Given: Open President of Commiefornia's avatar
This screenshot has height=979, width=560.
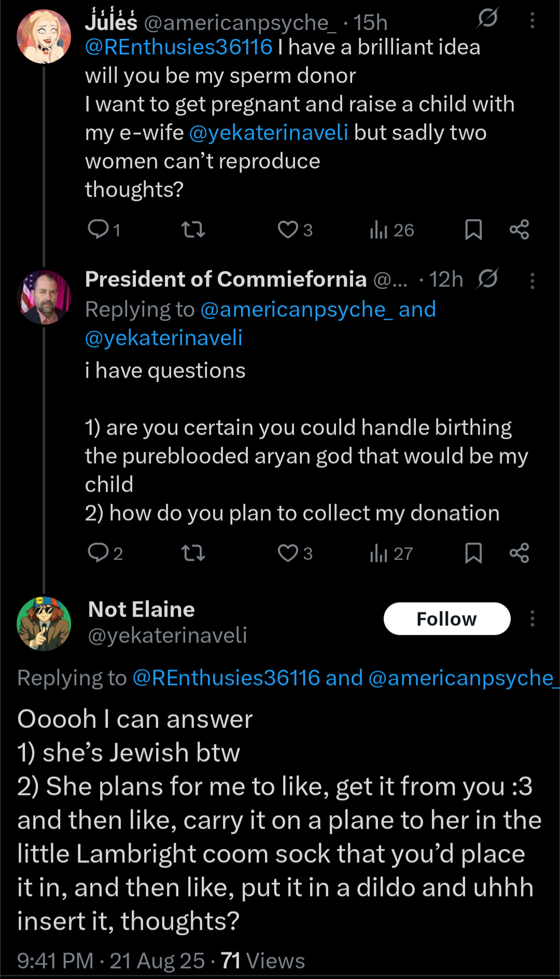Looking at the screenshot, I should click(44, 297).
